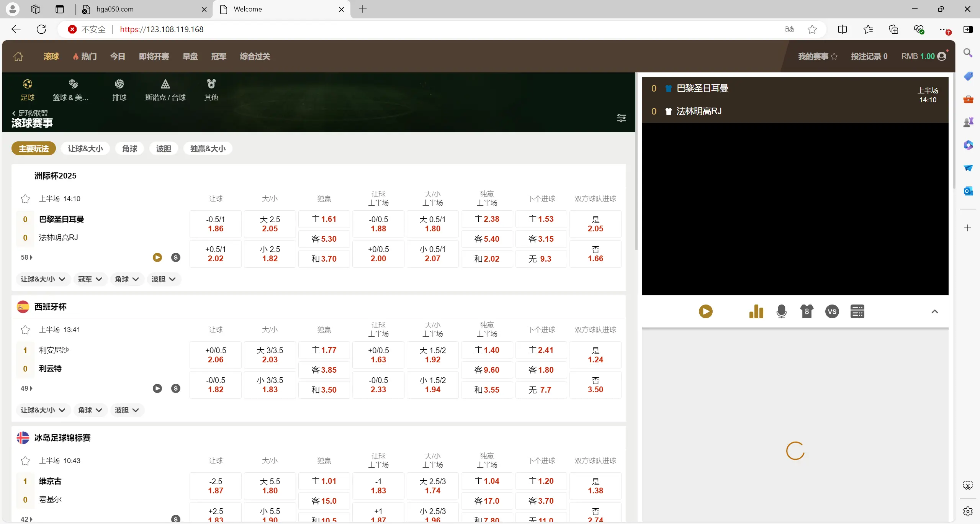Bet on 大 2.5 at 2.05 odds

(x=270, y=224)
